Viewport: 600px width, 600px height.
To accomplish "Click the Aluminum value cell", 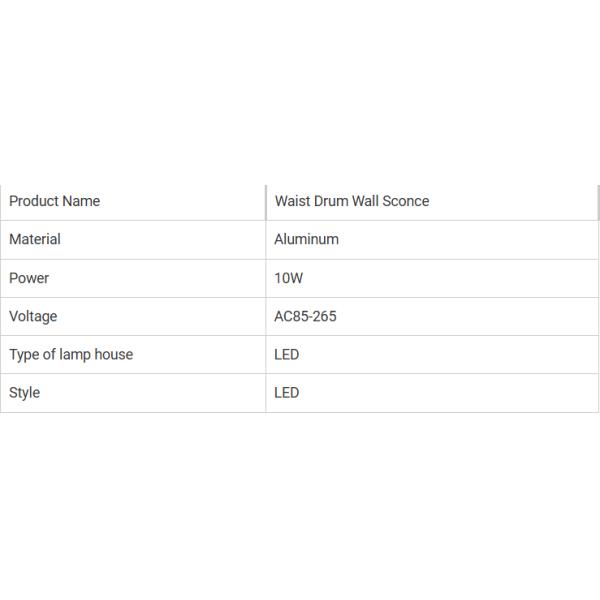I will click(306, 239).
